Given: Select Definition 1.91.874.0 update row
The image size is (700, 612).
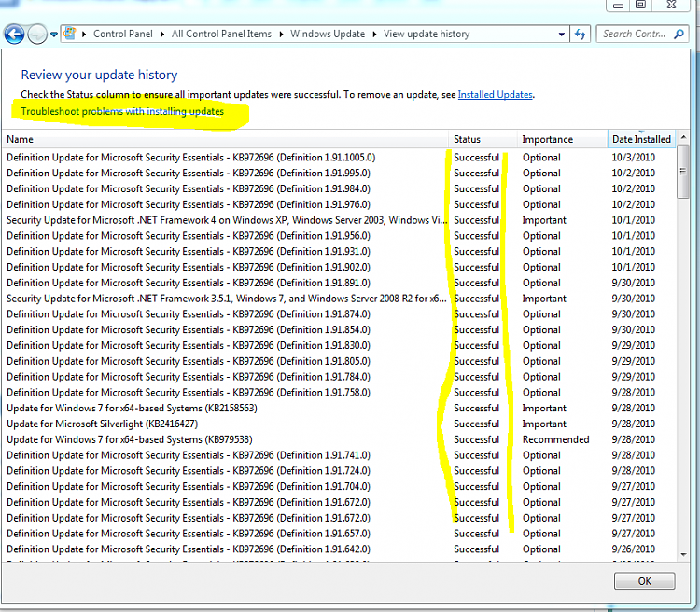Looking at the screenshot, I should pos(339,314).
